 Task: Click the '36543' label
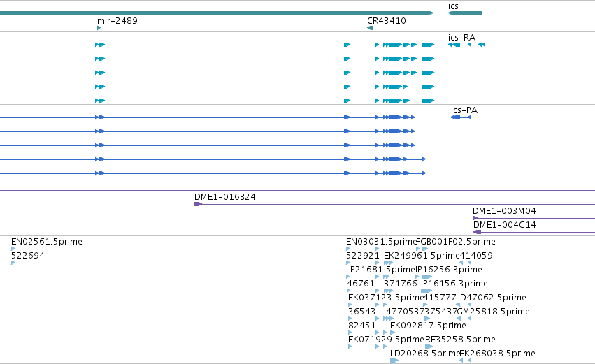pyautogui.click(x=361, y=312)
